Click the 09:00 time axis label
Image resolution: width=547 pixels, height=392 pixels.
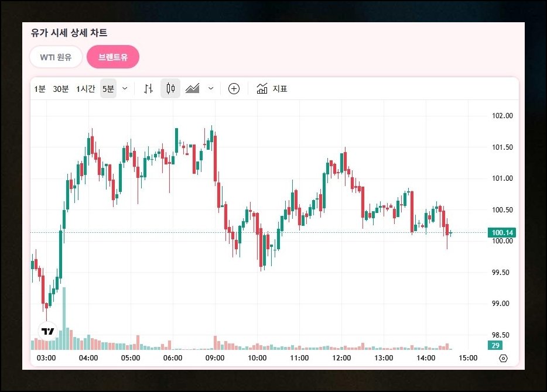[x=215, y=358]
